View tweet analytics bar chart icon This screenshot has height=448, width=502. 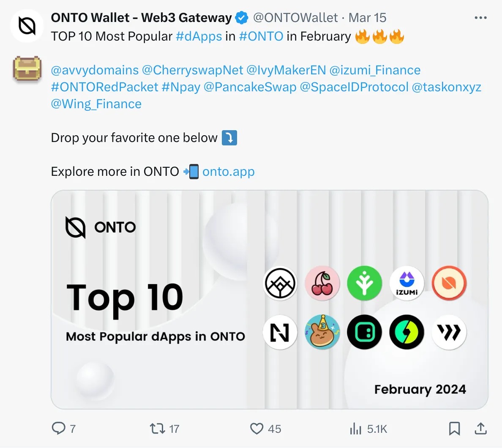(x=356, y=429)
